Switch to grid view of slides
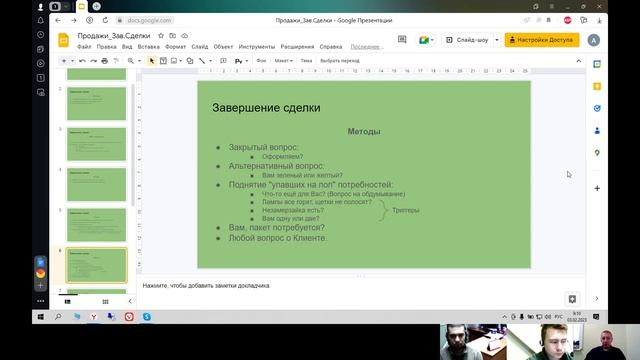The image size is (640, 360). coord(105,302)
